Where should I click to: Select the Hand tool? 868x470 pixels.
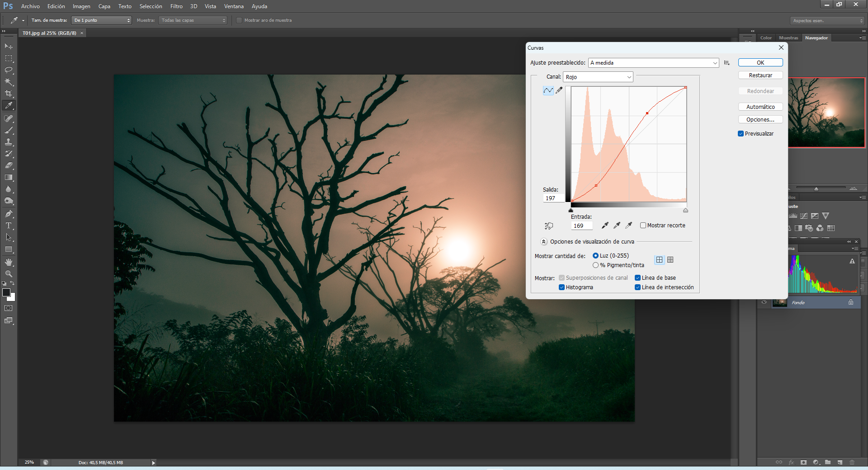click(x=9, y=262)
